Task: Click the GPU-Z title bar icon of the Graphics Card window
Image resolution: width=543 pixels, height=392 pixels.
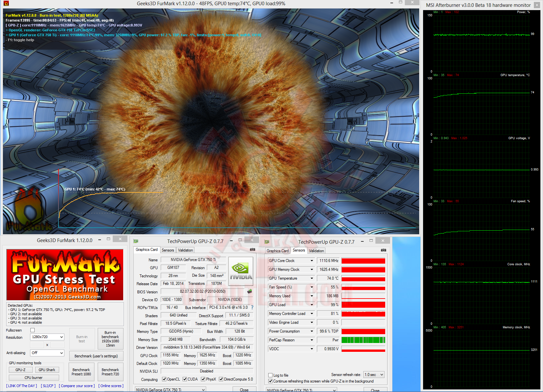Action: [136, 241]
